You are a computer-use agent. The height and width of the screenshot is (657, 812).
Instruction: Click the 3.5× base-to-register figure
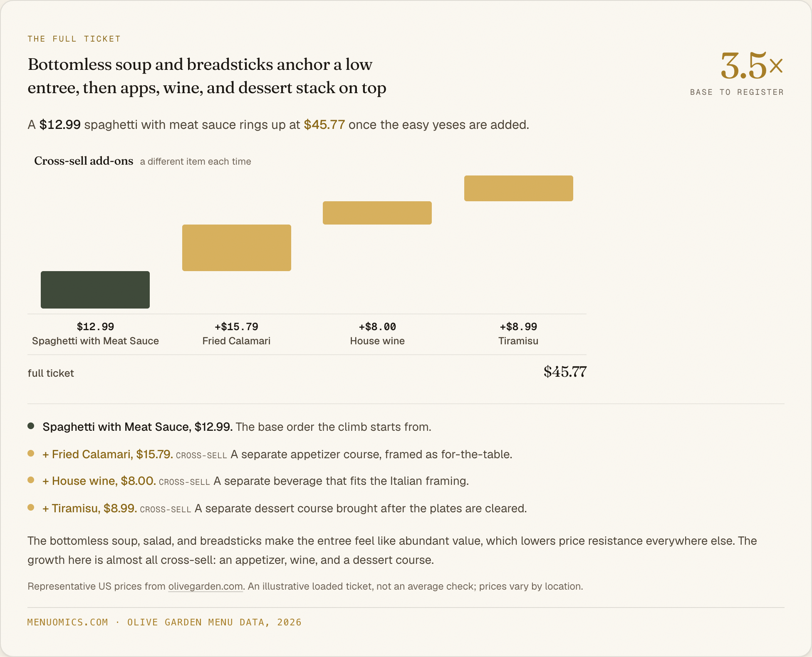click(x=752, y=66)
